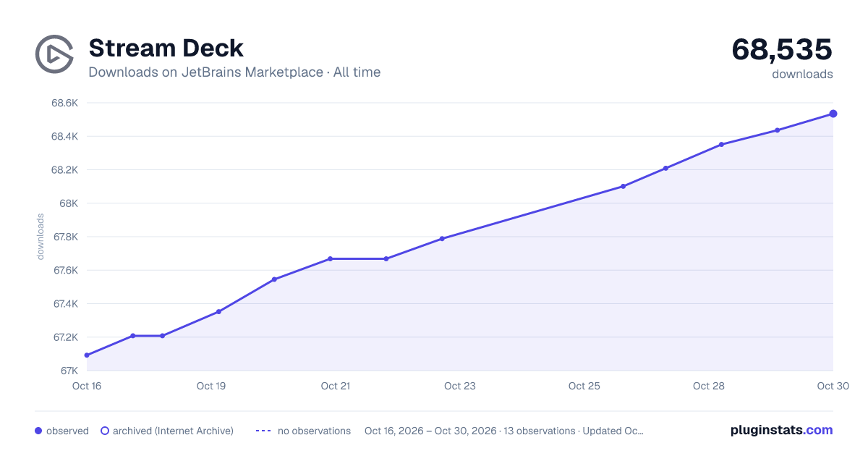Click the Oct 21 axis label
The height and width of the screenshot is (456, 868).
(x=336, y=386)
